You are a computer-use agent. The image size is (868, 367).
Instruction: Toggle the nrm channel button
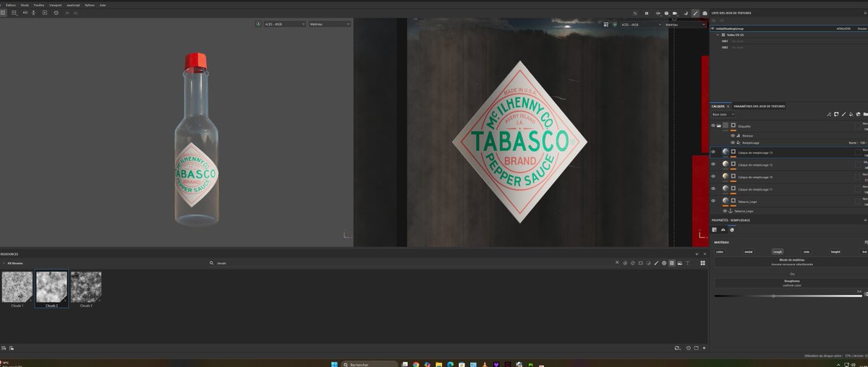click(807, 251)
